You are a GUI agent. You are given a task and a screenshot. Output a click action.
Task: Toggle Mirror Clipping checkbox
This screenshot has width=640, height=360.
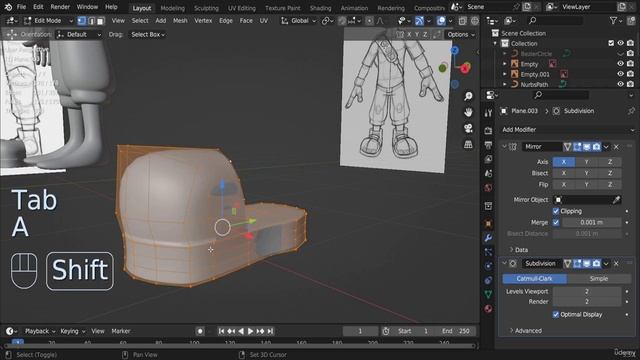(556, 211)
